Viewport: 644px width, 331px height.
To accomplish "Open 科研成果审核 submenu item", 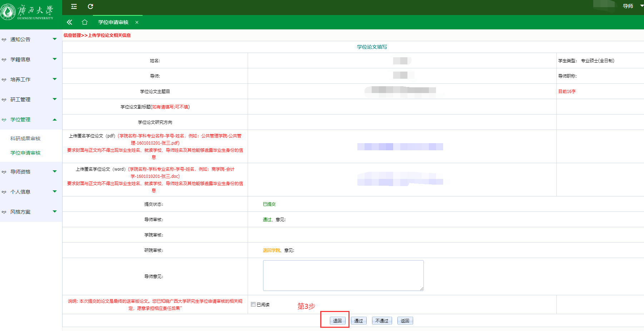I will (25, 138).
